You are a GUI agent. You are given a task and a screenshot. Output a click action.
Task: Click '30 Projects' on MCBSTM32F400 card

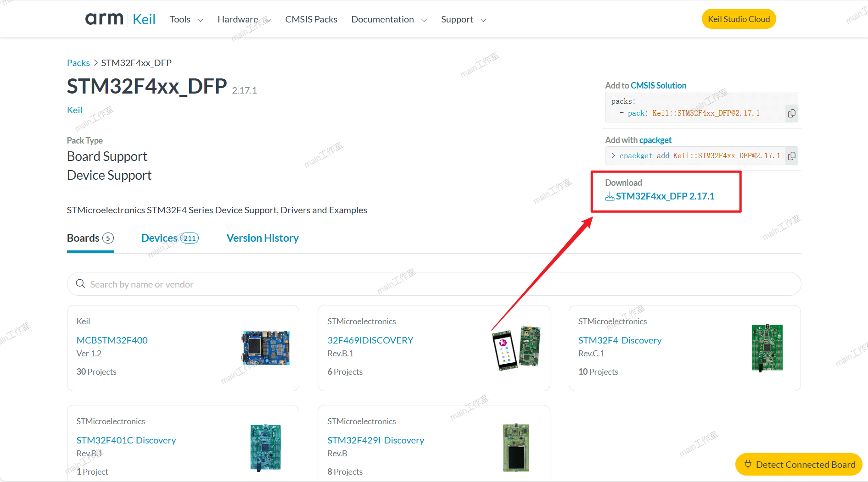point(96,372)
